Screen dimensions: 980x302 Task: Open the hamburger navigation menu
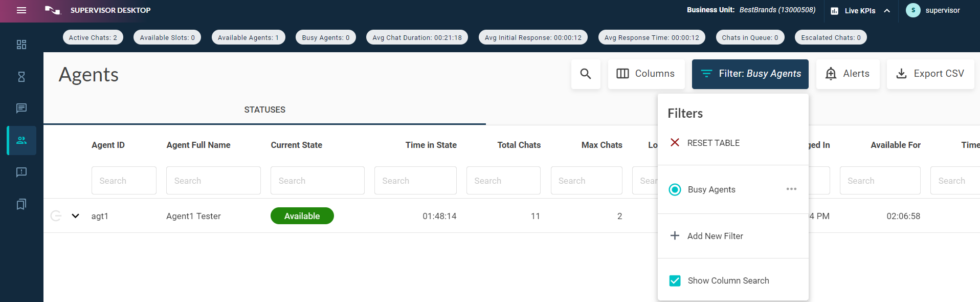pos(21,10)
